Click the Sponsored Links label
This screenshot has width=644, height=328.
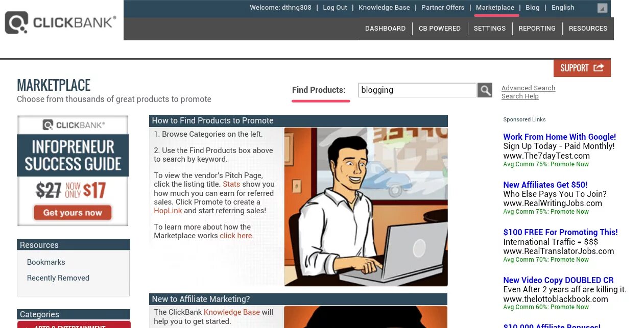[524, 119]
